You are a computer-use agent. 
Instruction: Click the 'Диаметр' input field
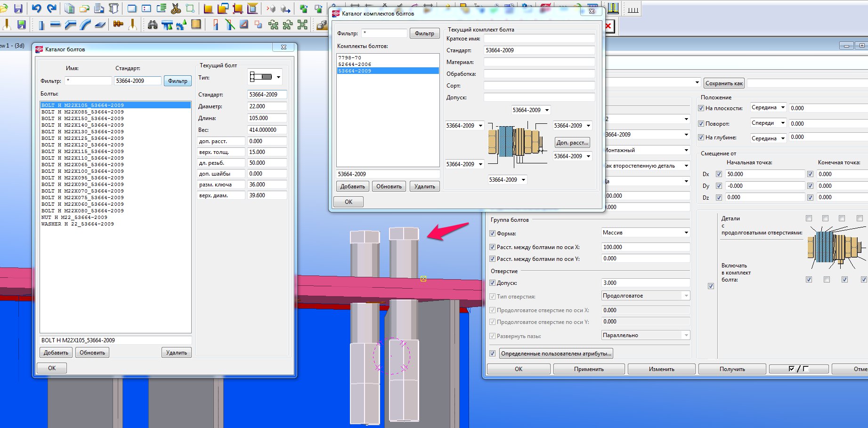pyautogui.click(x=267, y=106)
